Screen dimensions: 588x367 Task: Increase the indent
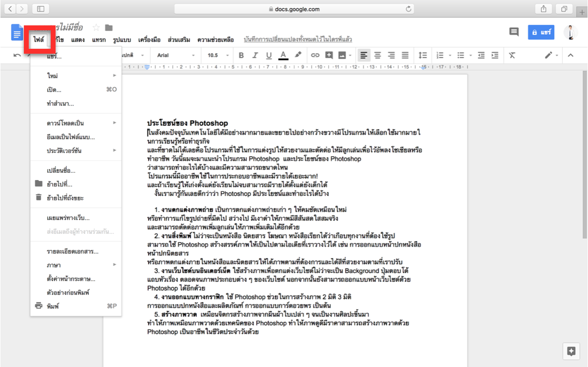(495, 55)
